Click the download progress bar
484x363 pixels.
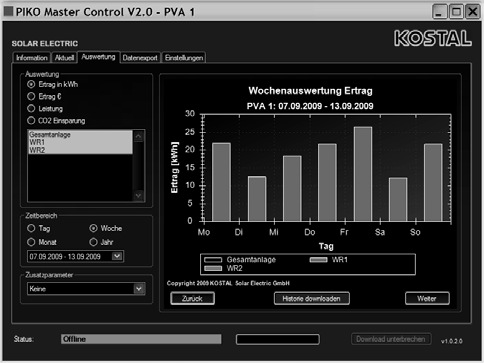click(x=278, y=340)
